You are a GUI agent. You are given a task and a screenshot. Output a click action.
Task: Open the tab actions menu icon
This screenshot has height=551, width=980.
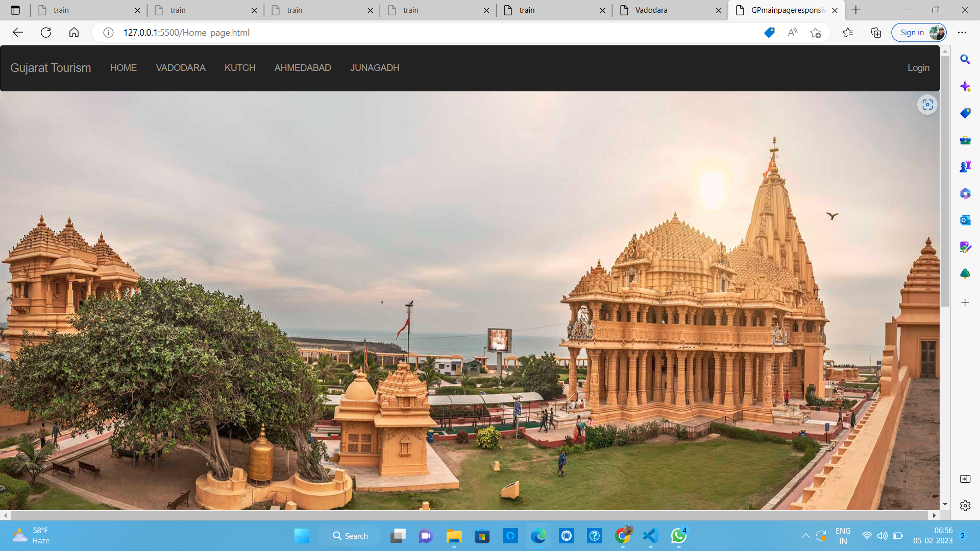tap(15, 10)
